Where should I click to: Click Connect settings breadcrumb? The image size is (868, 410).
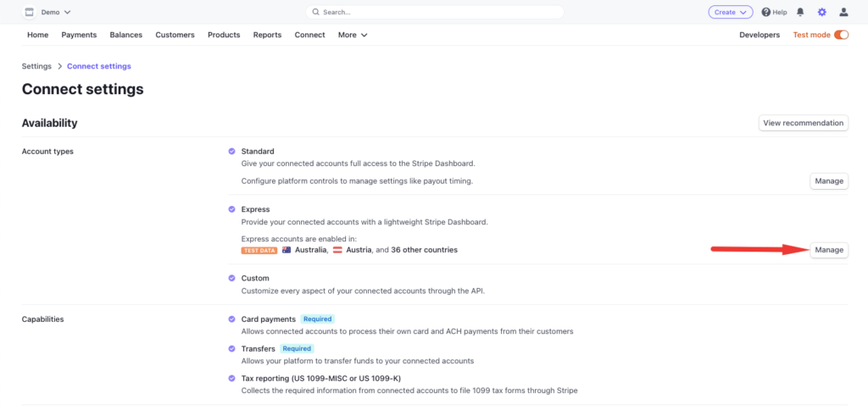click(x=99, y=66)
